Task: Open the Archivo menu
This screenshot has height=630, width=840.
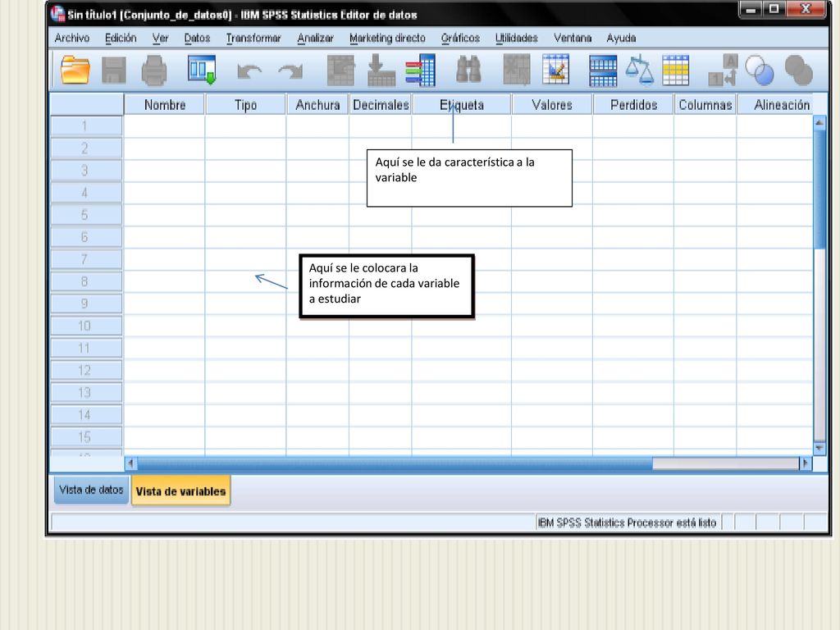Action: (72, 38)
